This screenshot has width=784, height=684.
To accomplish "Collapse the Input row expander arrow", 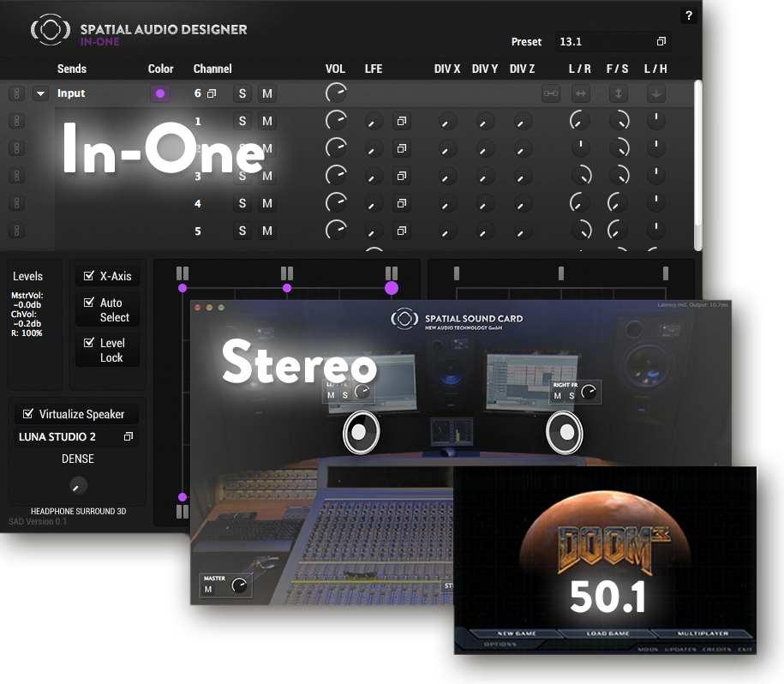I will point(40,93).
